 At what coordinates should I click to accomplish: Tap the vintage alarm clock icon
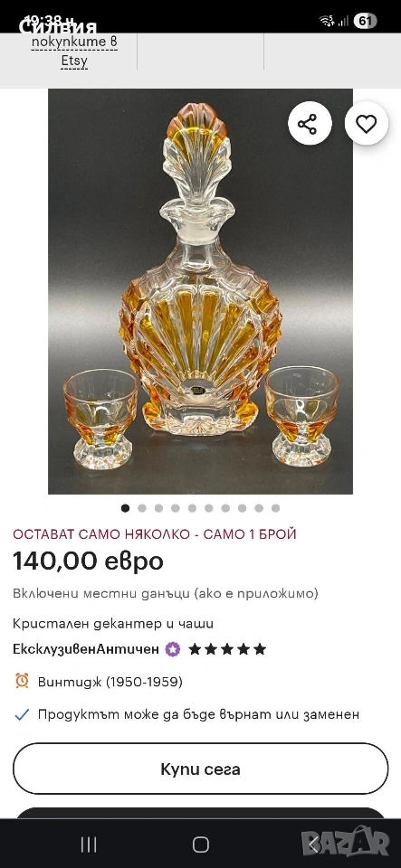coord(22,681)
